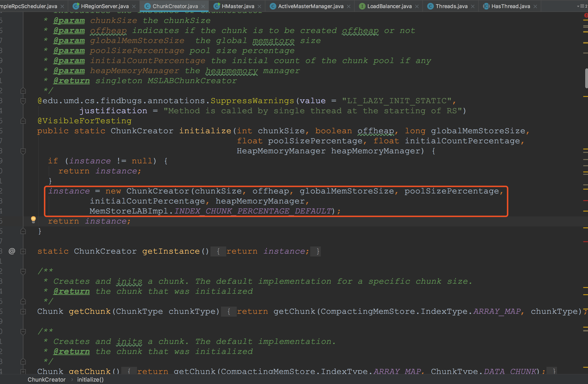The height and width of the screenshot is (384, 588).
Task: Switch to the HasThread.java tab
Action: (510, 6)
